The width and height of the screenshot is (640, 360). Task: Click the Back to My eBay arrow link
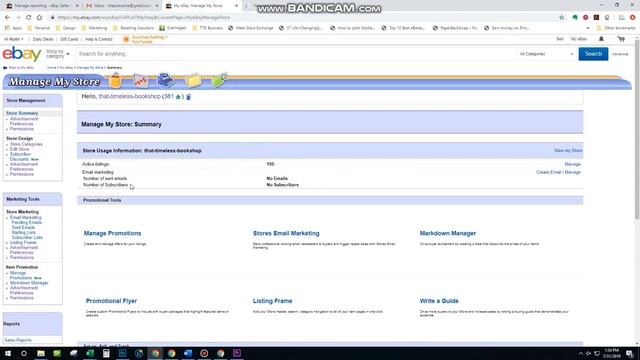pyautogui.click(x=18, y=68)
